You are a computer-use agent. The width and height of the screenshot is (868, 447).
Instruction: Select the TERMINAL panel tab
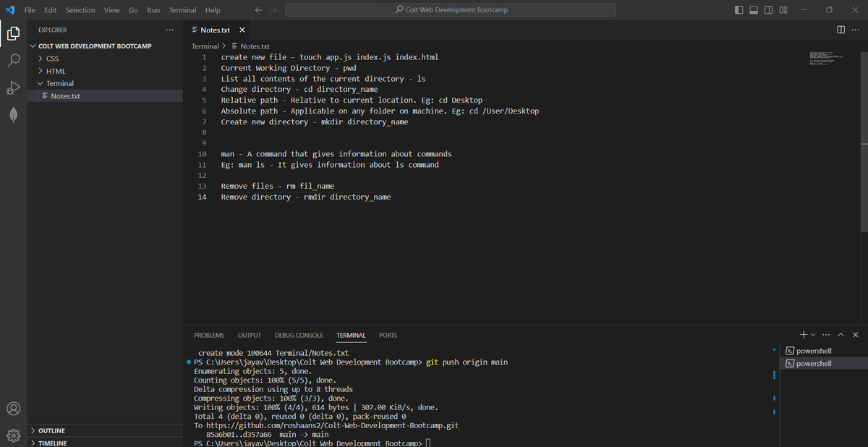[351, 336]
